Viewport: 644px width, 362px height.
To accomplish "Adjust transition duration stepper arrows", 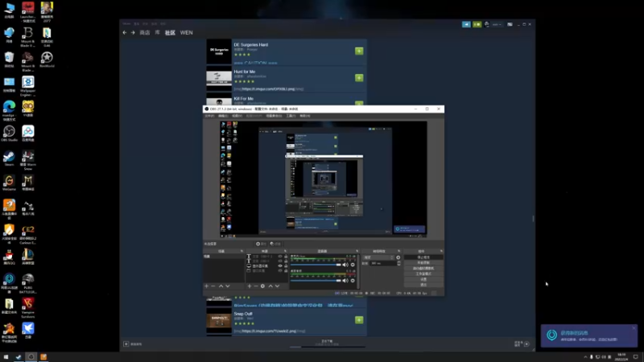I will point(398,264).
